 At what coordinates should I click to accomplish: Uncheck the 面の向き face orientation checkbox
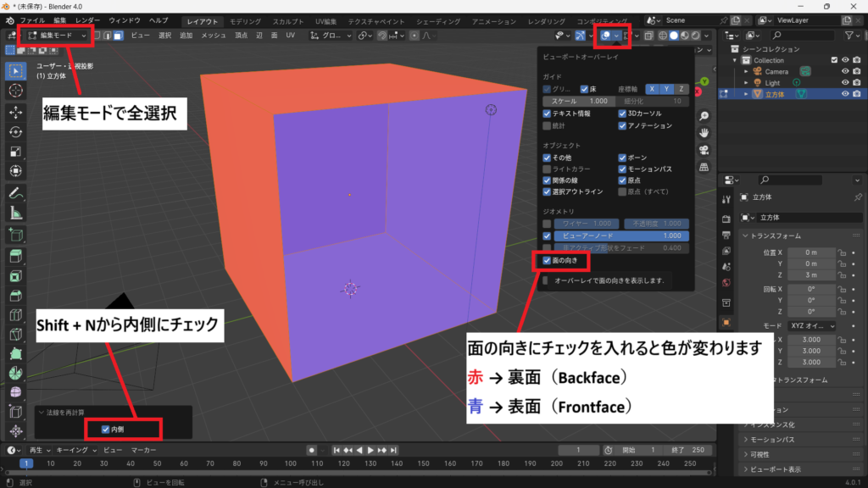coord(547,261)
